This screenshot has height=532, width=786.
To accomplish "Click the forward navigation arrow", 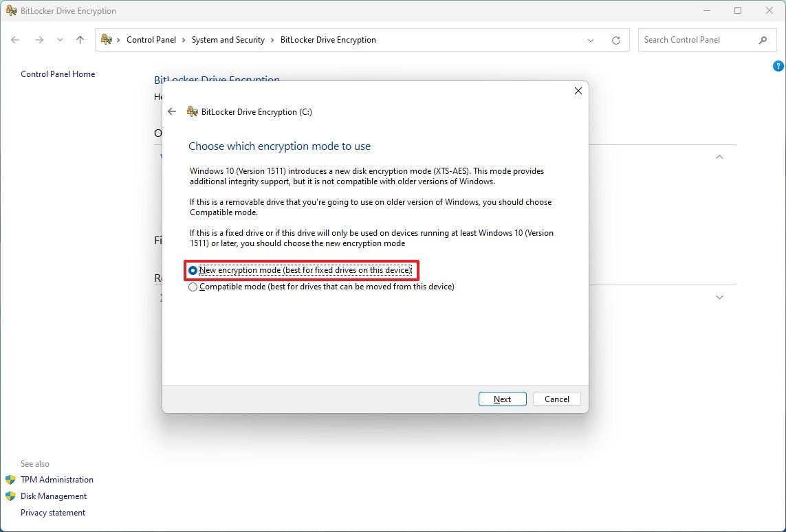I will 39,40.
